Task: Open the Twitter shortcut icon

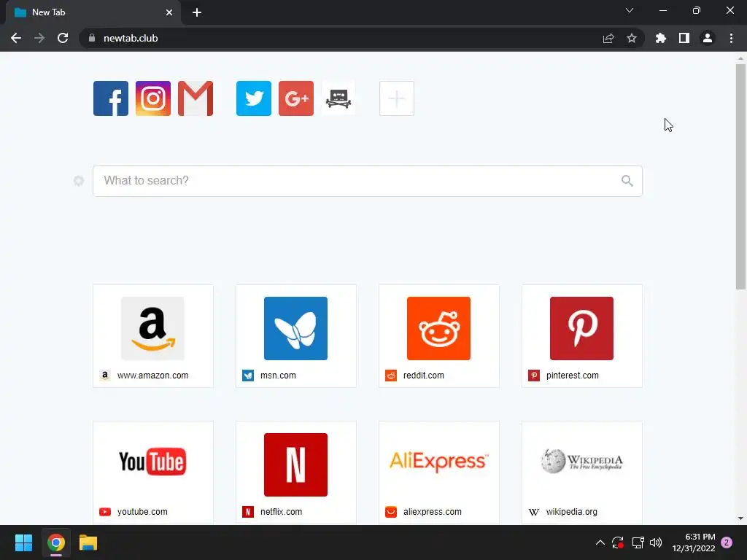Action: click(253, 98)
